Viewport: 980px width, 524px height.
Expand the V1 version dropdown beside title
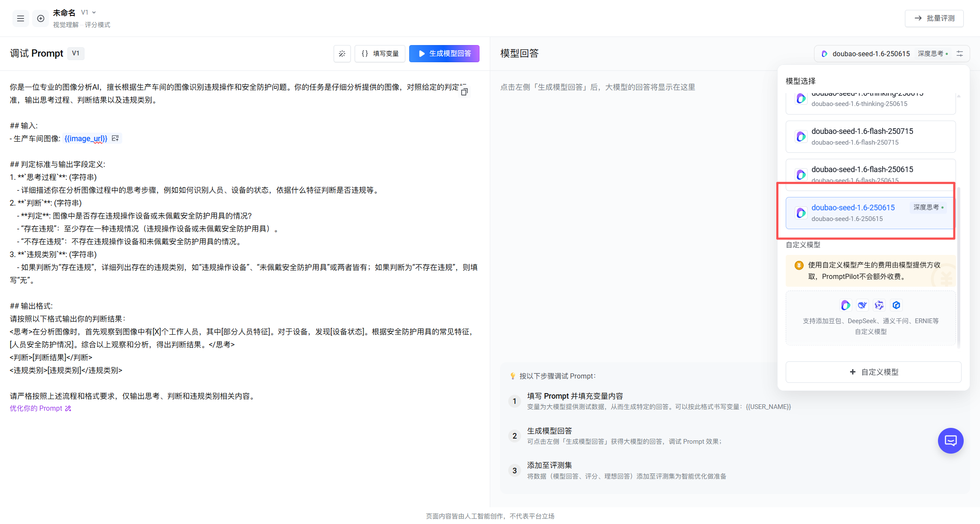89,12
